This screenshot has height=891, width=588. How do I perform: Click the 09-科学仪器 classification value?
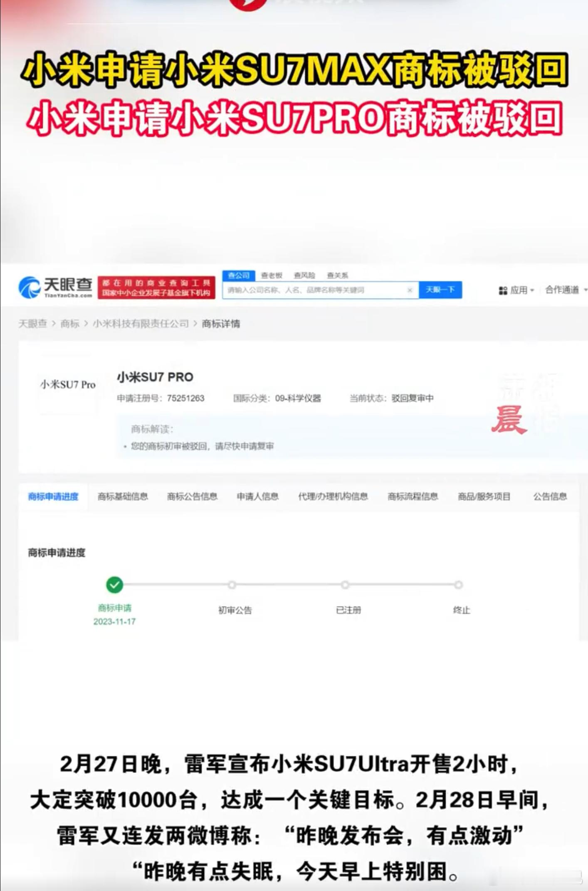298,398
